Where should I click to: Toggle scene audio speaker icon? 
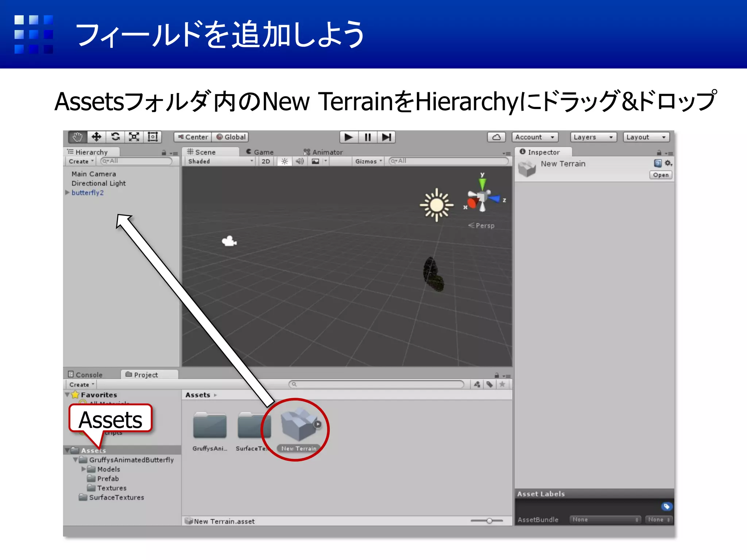tap(300, 161)
